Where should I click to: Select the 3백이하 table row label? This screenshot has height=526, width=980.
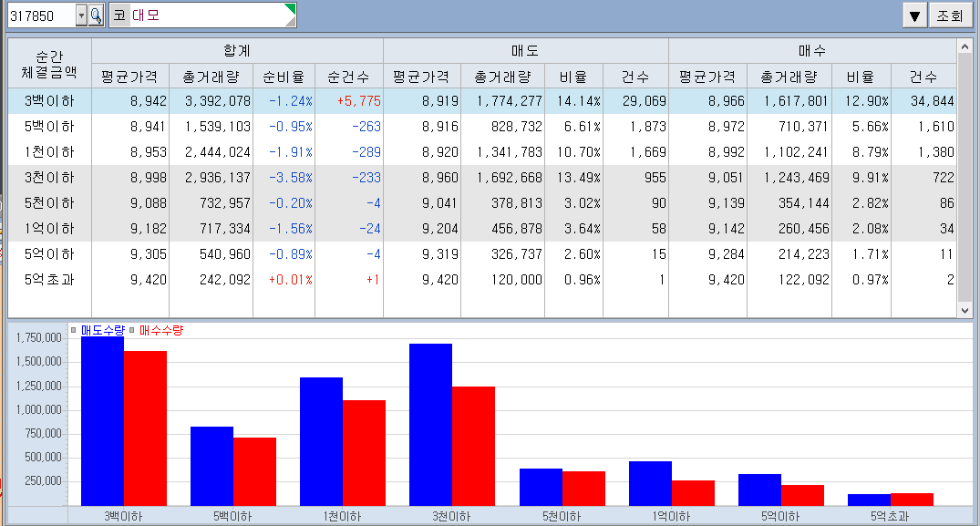pos(49,100)
